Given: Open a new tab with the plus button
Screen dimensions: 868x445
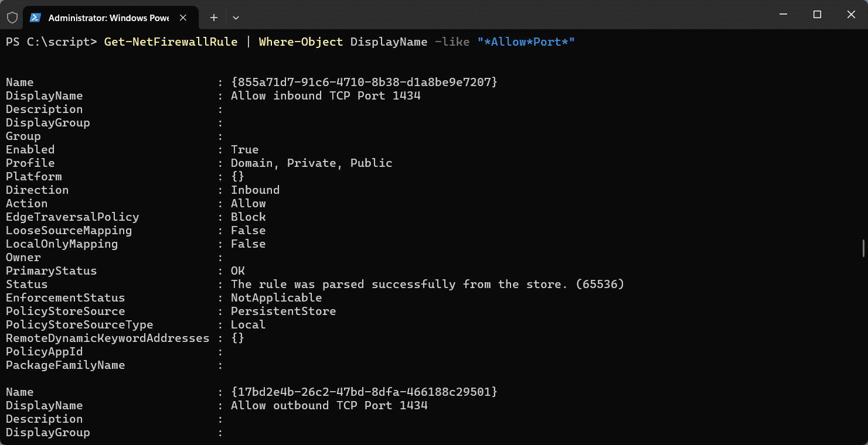Looking at the screenshot, I should click(x=213, y=18).
